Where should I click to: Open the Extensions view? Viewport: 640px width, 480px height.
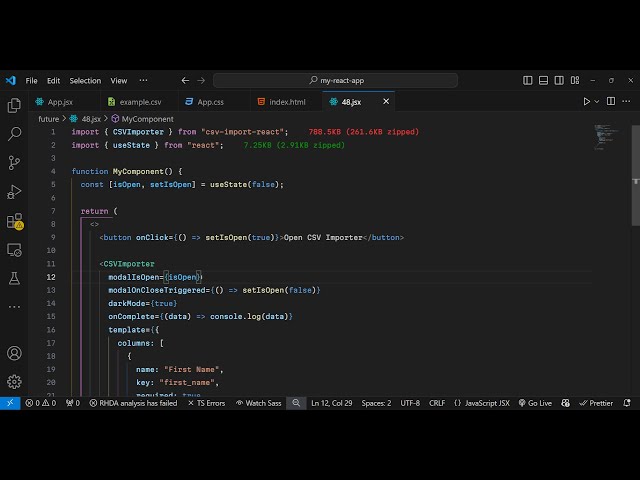coord(14,221)
